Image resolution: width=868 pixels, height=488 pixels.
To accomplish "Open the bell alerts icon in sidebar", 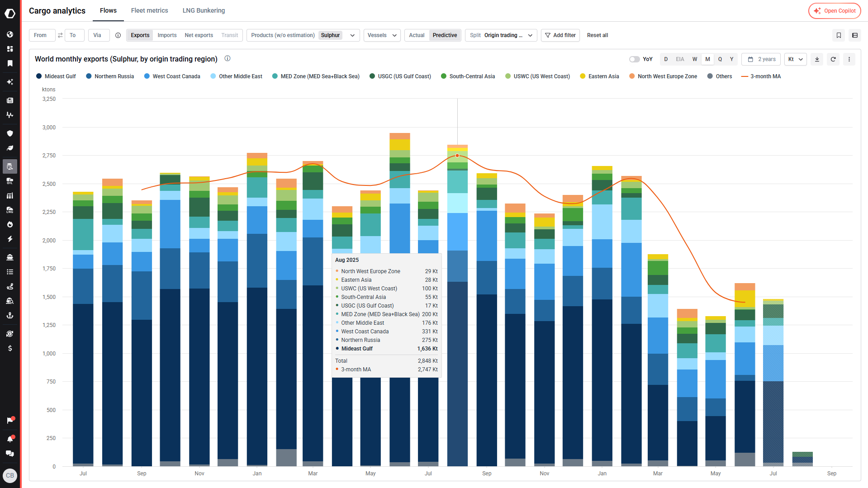I will (10, 439).
